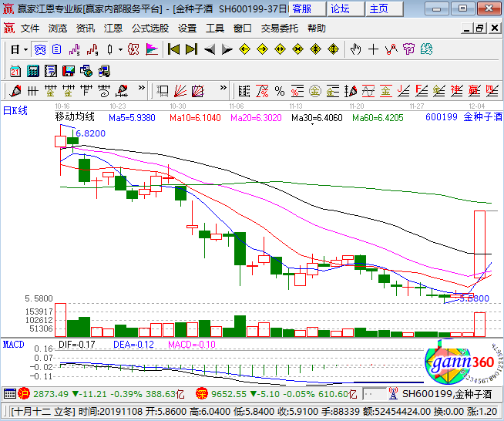504x421 pixels.
Task: Open the 帮助 menu
Action: pyautogui.click(x=317, y=29)
